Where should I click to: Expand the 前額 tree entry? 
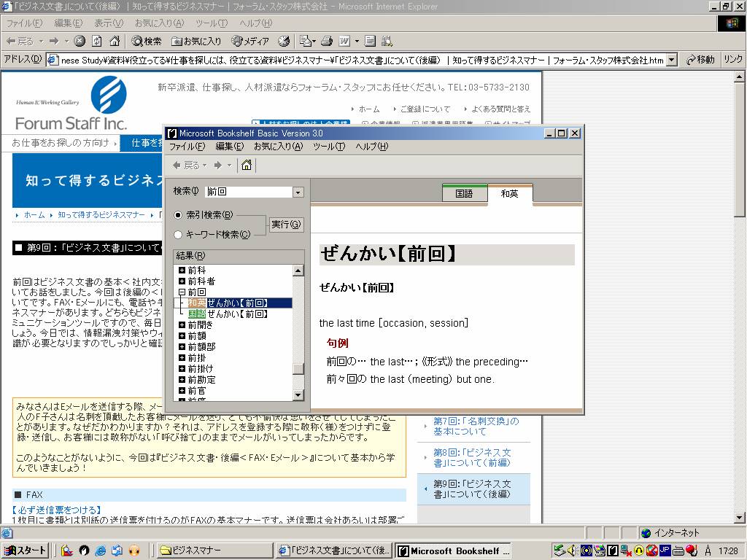[182, 335]
